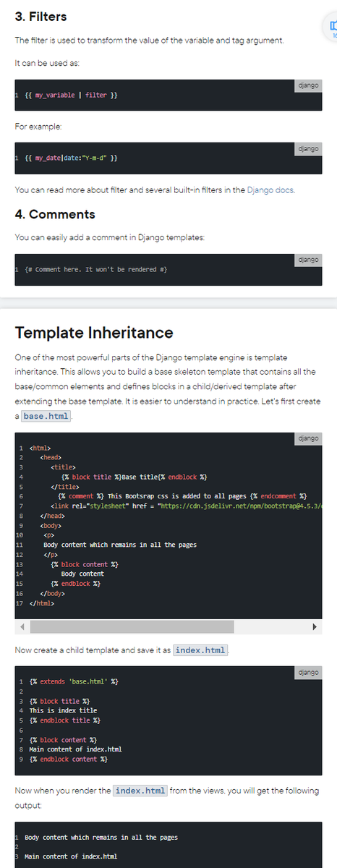This screenshot has height=868, width=337.
Task: Click django label on the <html> code block
Action: pos(309,439)
